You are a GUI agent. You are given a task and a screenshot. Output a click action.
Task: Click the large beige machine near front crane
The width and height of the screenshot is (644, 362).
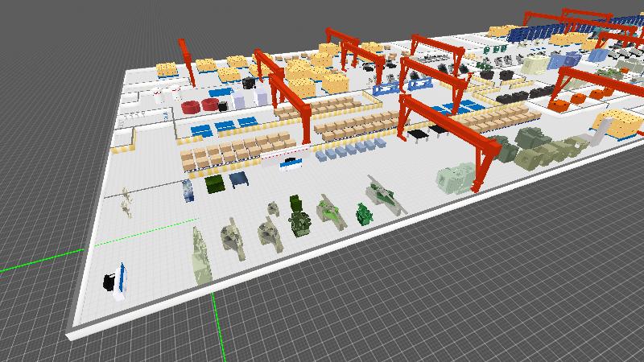456,179
